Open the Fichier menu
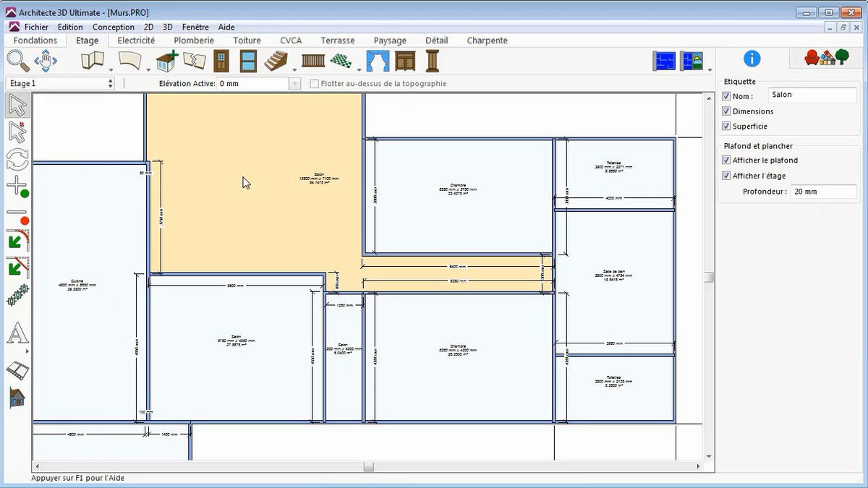Screen dimensions: 868x488 point(36,27)
